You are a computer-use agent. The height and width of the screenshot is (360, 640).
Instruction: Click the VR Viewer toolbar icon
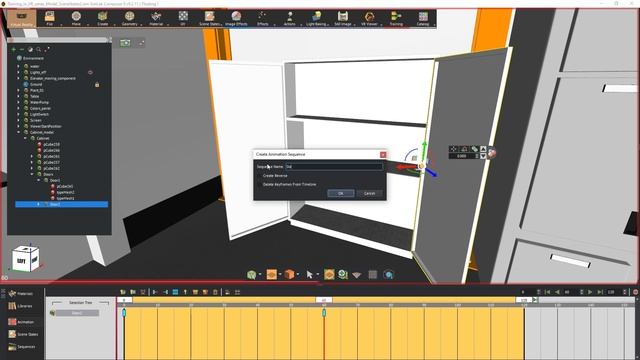(369, 18)
